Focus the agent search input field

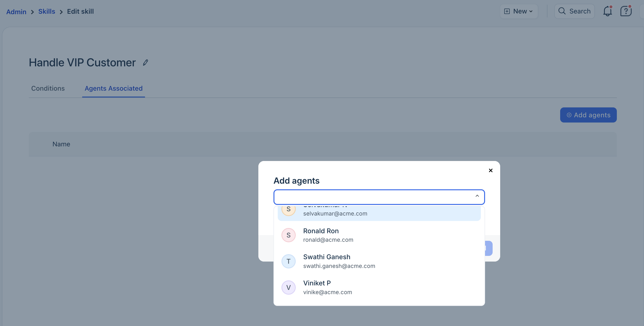pos(372,197)
